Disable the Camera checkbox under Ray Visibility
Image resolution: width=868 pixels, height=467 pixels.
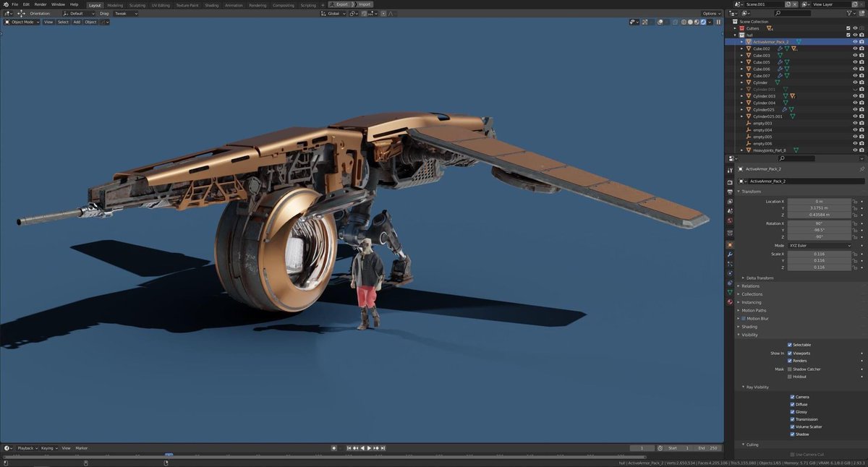tap(793, 396)
